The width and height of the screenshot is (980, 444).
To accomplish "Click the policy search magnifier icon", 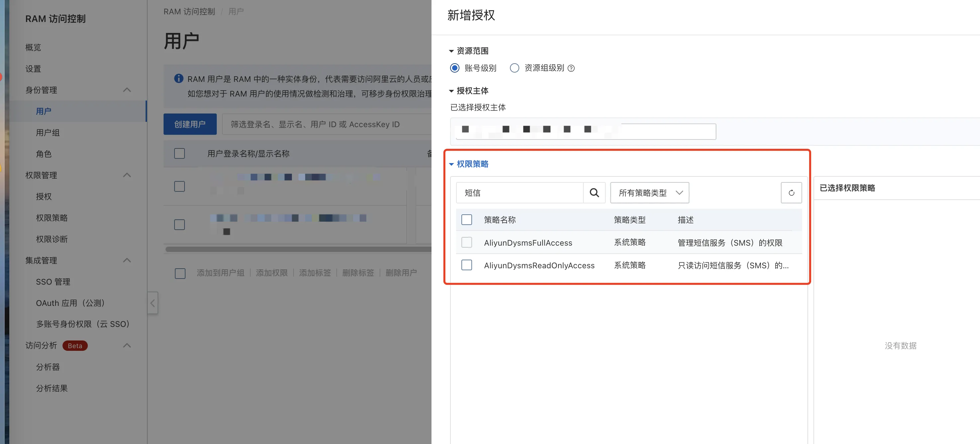I will click(594, 193).
